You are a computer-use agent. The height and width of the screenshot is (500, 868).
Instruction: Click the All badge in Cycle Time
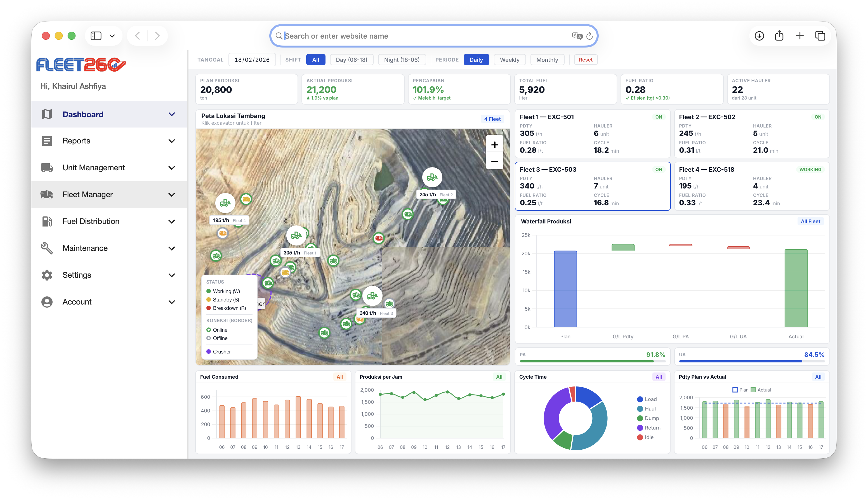pyautogui.click(x=659, y=377)
